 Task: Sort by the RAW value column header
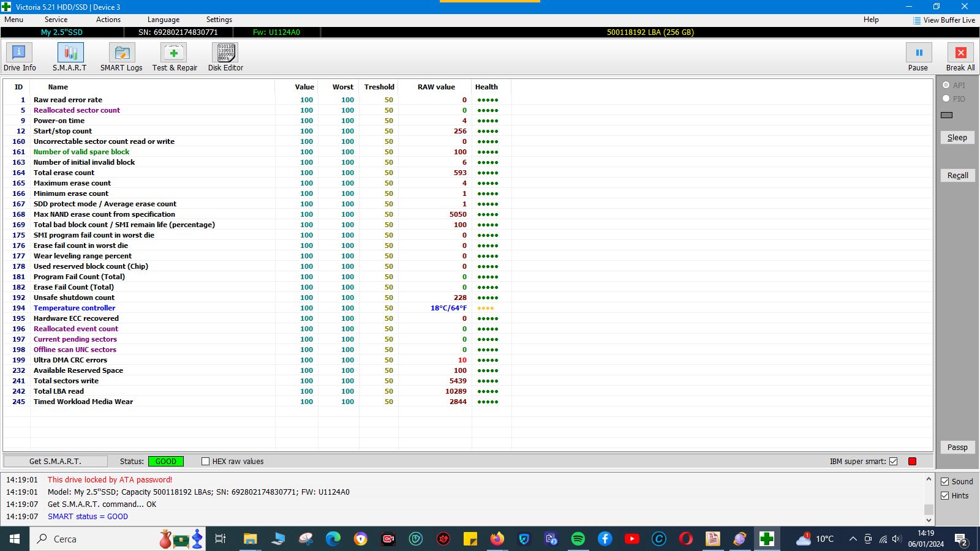pyautogui.click(x=436, y=87)
